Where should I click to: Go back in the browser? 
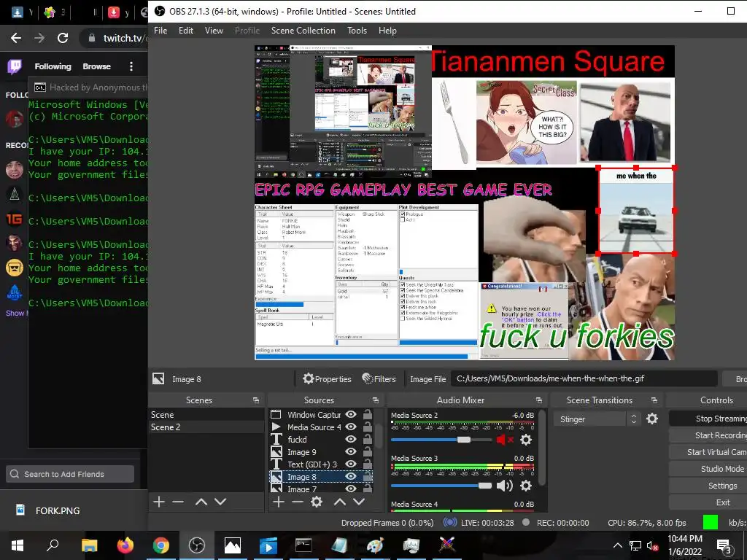[16, 38]
